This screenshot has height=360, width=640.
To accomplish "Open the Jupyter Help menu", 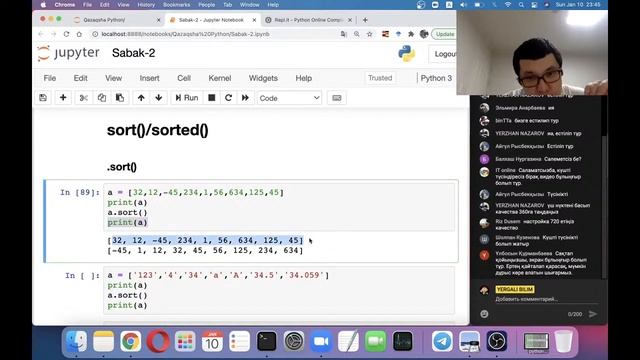I will click(x=304, y=78).
